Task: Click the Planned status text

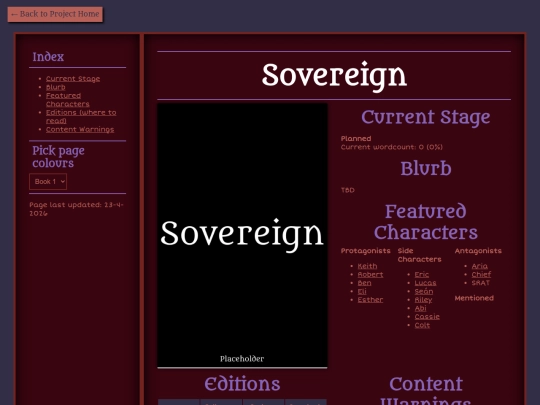Action: tap(356, 138)
